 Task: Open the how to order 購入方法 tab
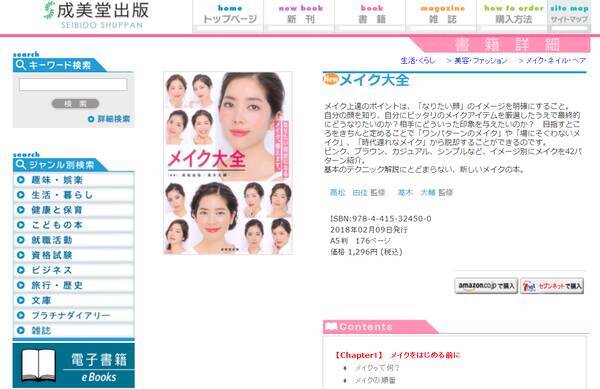[513, 15]
